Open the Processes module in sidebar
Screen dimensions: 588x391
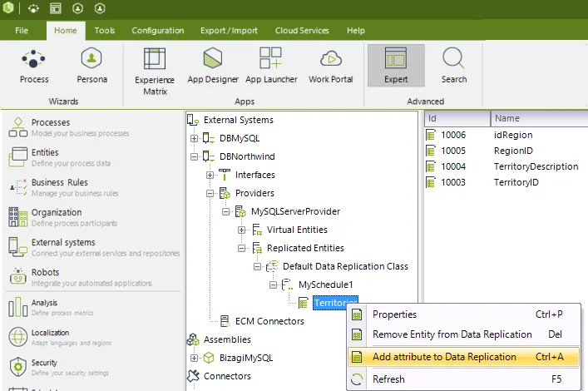69,127
